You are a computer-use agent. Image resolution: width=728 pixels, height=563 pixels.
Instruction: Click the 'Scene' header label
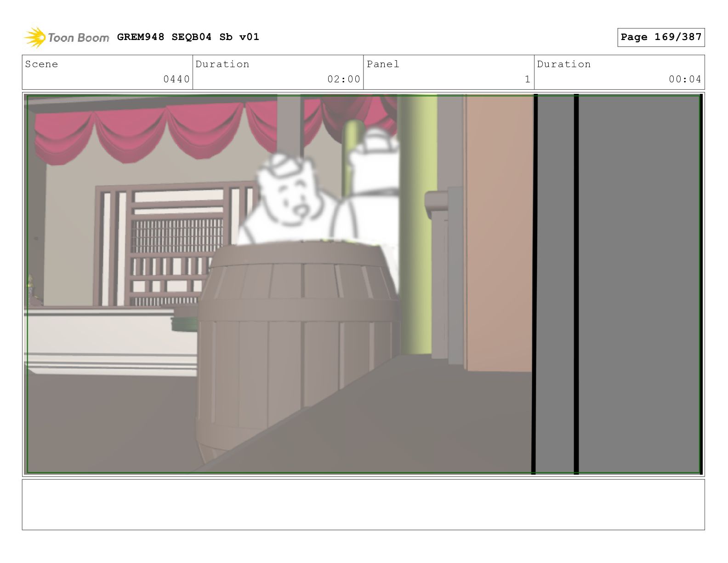click(42, 64)
